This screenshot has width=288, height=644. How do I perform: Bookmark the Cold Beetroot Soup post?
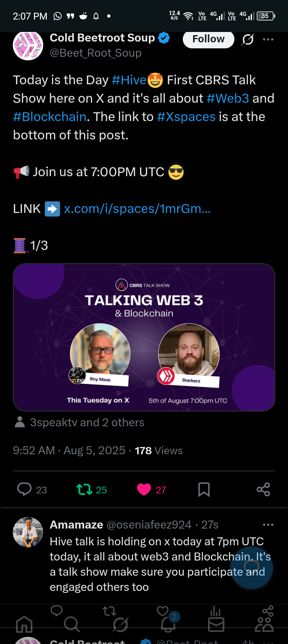pyautogui.click(x=204, y=489)
